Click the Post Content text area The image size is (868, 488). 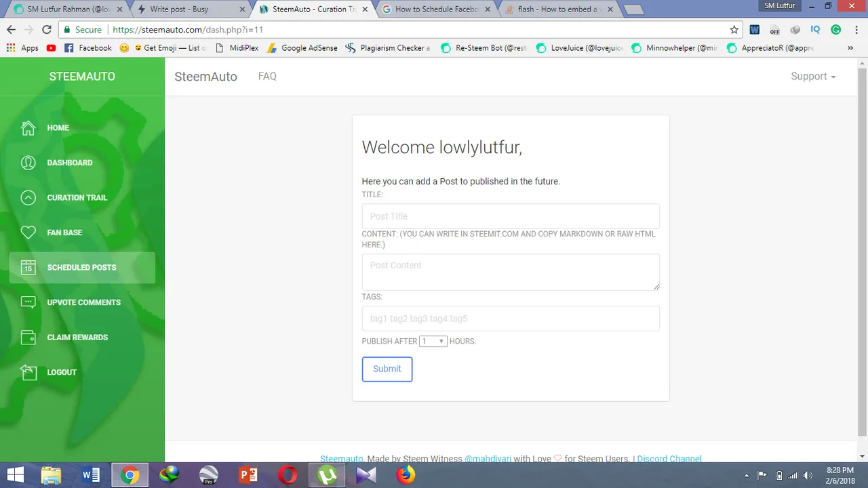[x=511, y=272]
